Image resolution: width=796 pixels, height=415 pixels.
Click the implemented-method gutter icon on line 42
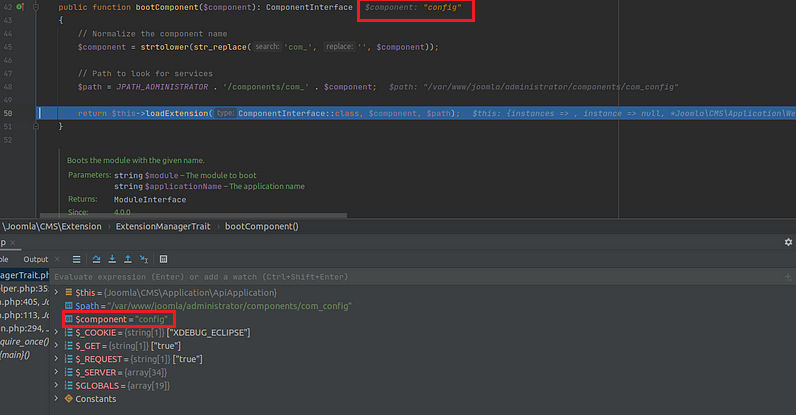click(20, 7)
